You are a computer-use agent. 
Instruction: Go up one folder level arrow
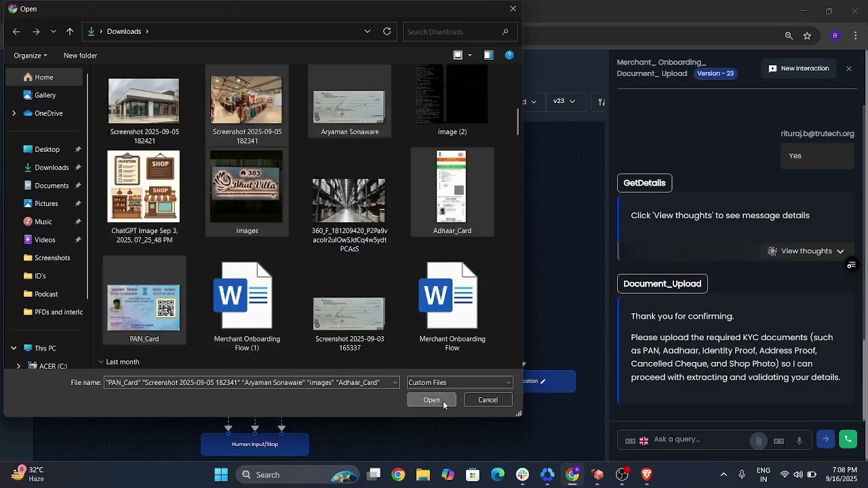tap(70, 31)
